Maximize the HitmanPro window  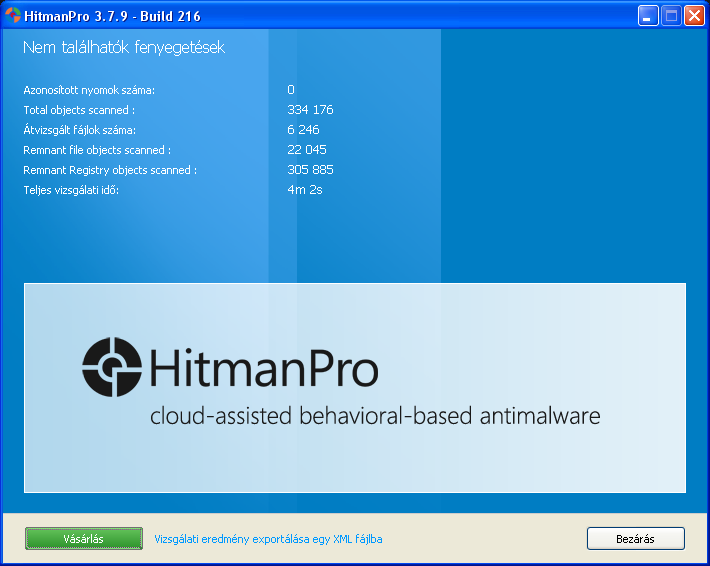point(671,16)
